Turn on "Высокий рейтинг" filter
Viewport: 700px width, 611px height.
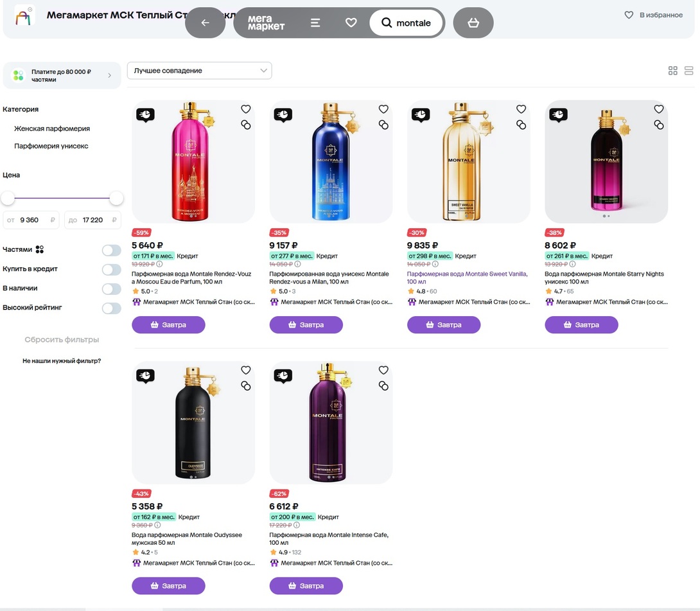[x=111, y=308]
